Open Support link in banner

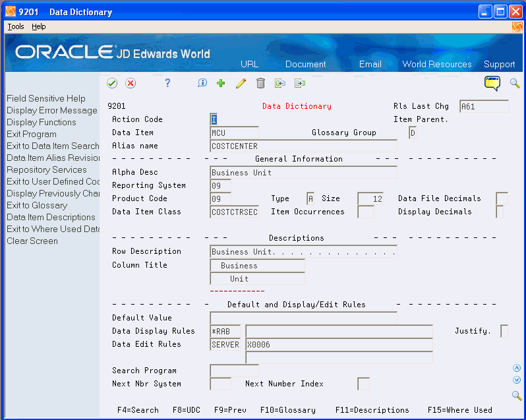coord(499,64)
